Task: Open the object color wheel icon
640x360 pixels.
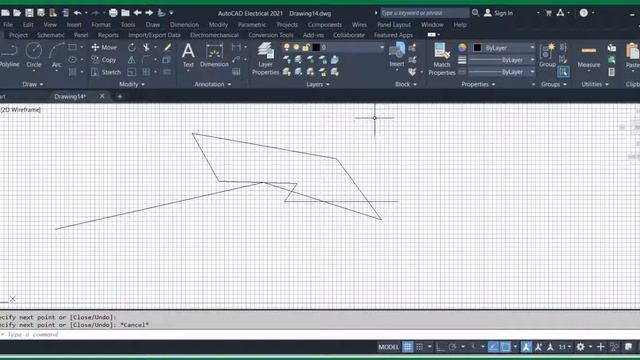Action: 462,48
